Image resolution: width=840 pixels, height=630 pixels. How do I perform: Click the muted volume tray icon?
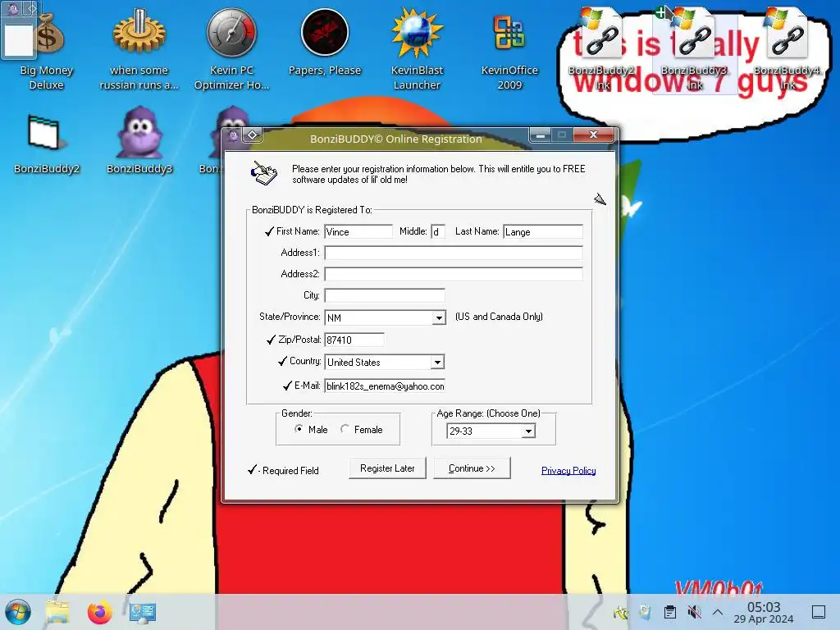[x=694, y=612]
